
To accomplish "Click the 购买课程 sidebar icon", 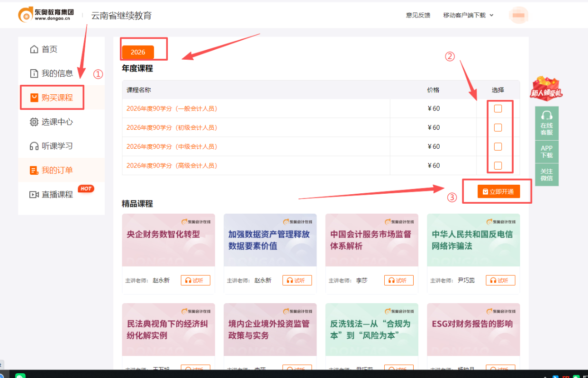I will 35,97.
